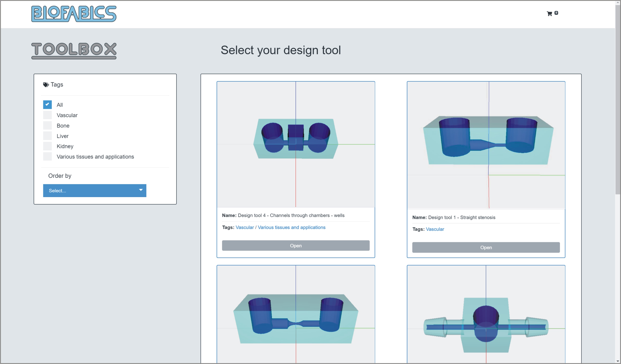Check the Bone tag checkbox
This screenshot has width=621, height=364.
tap(47, 126)
